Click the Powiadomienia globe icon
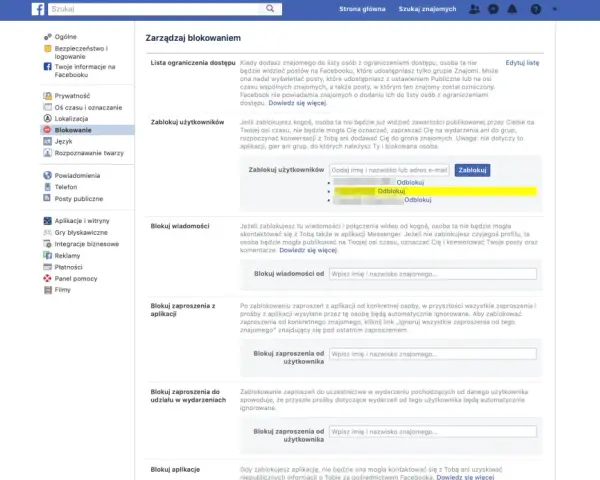Viewport: 600px width, 480px height. coord(47,175)
